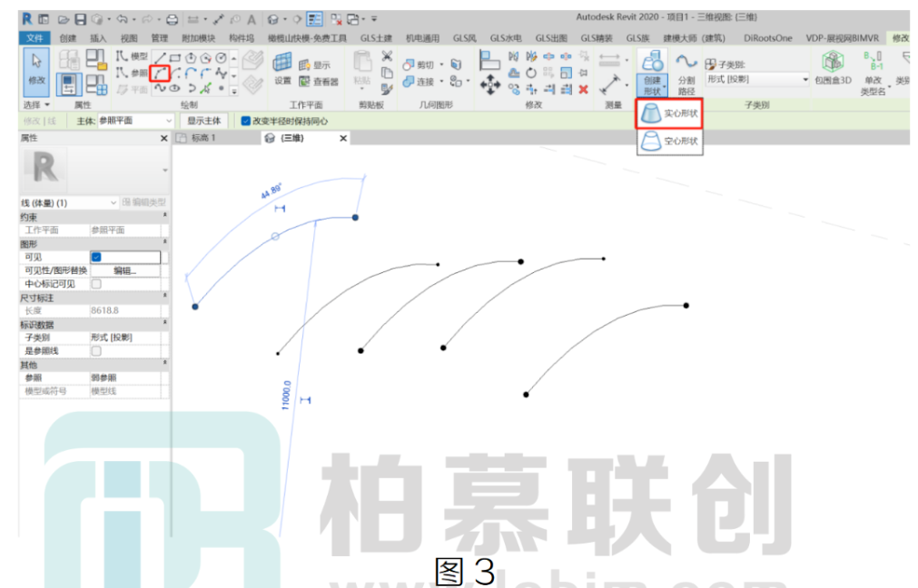
Task: Click the 11000.0 radius dimension text
Action: point(286,395)
